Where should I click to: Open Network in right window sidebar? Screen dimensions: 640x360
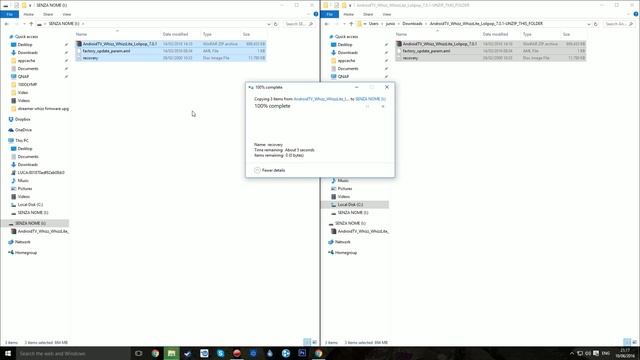(x=342, y=242)
